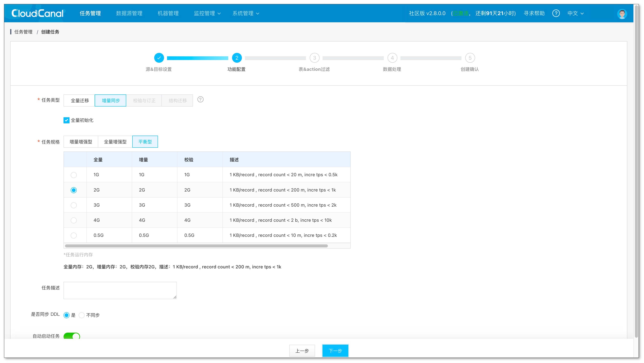
Task: Click the 下一步 next step button
Action: [x=335, y=351]
